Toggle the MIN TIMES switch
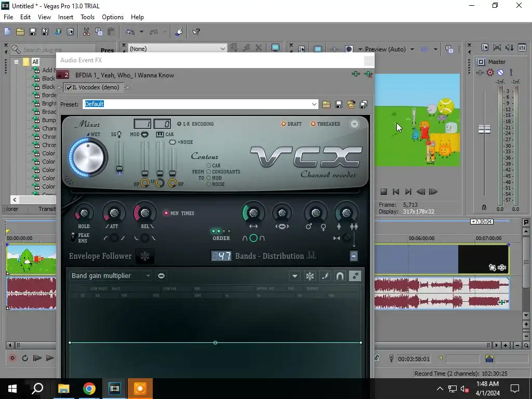This screenshot has width=532, height=399. click(166, 213)
